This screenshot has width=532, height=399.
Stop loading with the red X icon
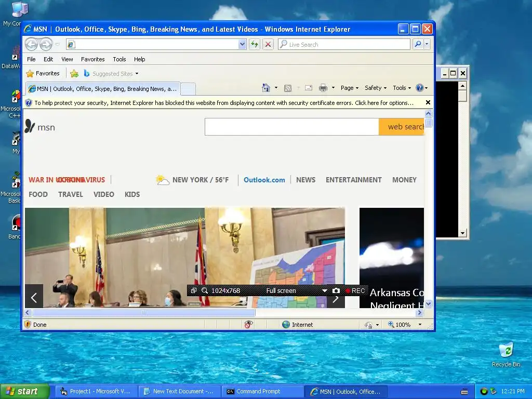point(268,44)
